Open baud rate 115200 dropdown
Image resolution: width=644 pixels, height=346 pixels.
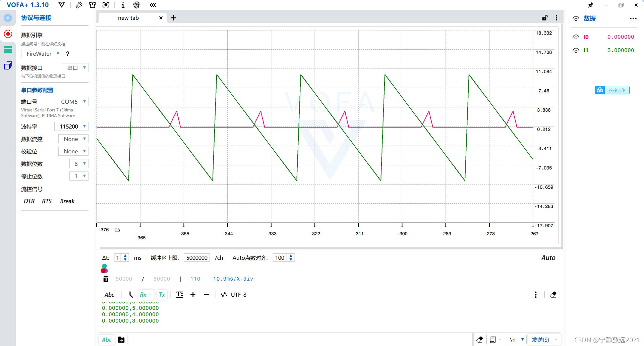tap(71, 127)
